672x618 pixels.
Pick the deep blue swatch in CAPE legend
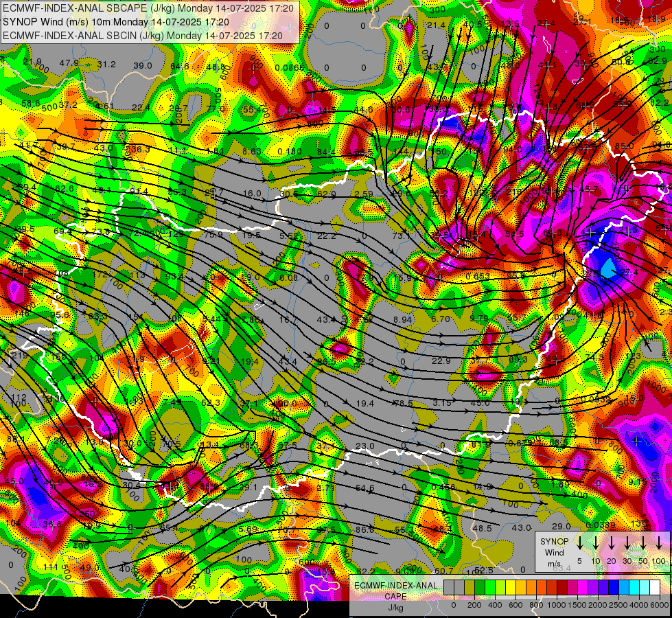(614, 588)
